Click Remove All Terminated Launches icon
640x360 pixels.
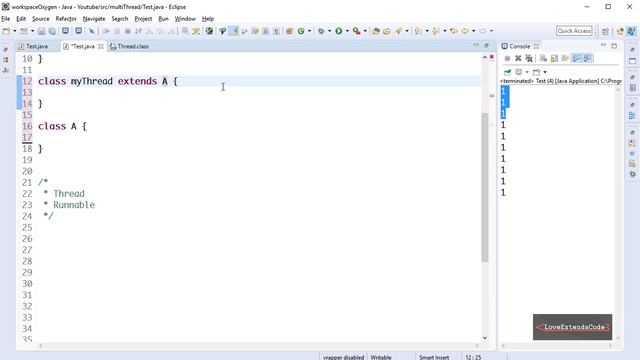tap(529, 58)
